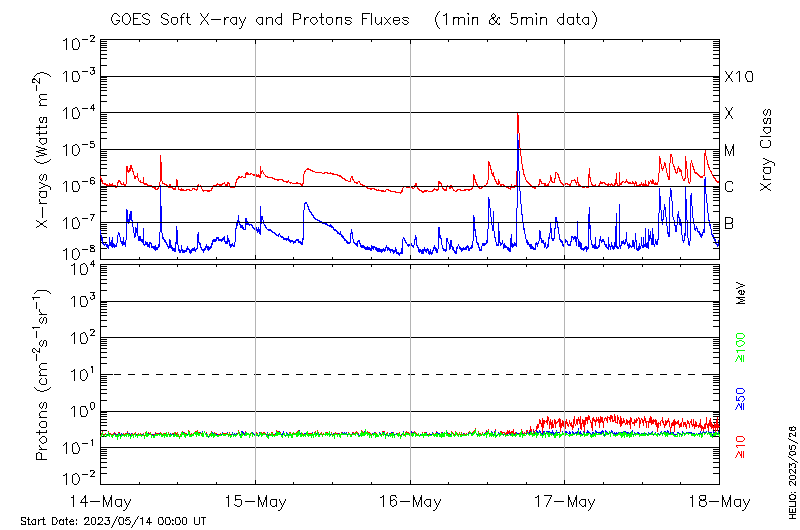Screen dimensions: 800x530
Task: Click the 17-May date label
Action: click(564, 500)
